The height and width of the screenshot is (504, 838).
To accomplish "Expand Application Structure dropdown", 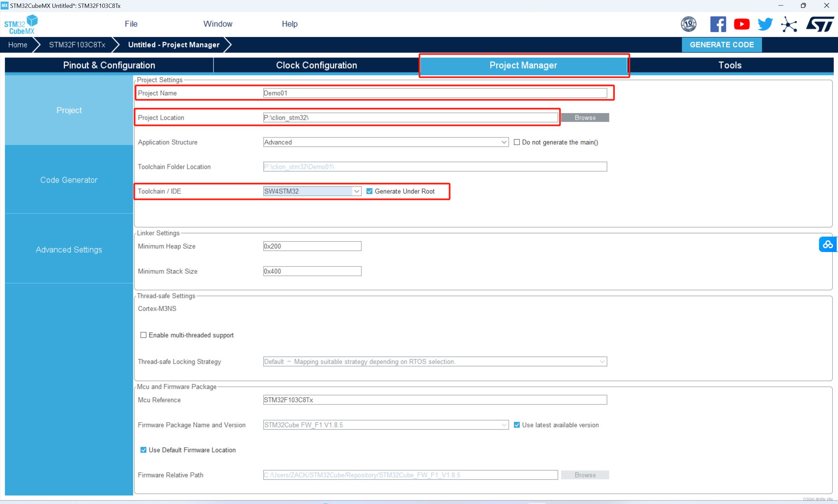I will pyautogui.click(x=503, y=142).
